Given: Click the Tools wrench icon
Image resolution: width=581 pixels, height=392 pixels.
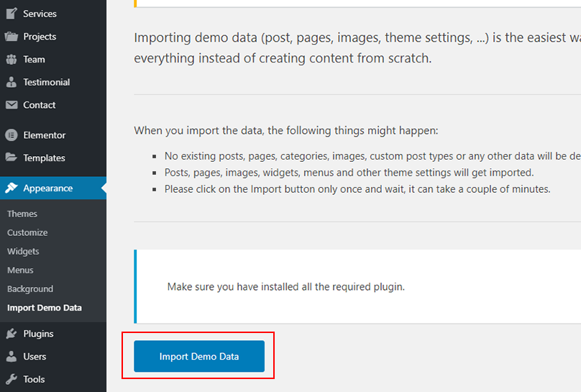Looking at the screenshot, I should [x=11, y=380].
